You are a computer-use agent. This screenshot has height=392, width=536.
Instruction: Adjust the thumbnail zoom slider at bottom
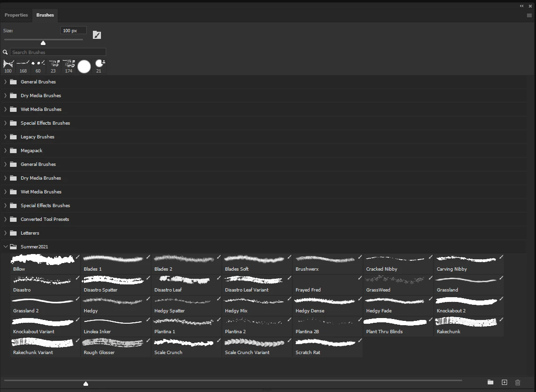click(86, 383)
